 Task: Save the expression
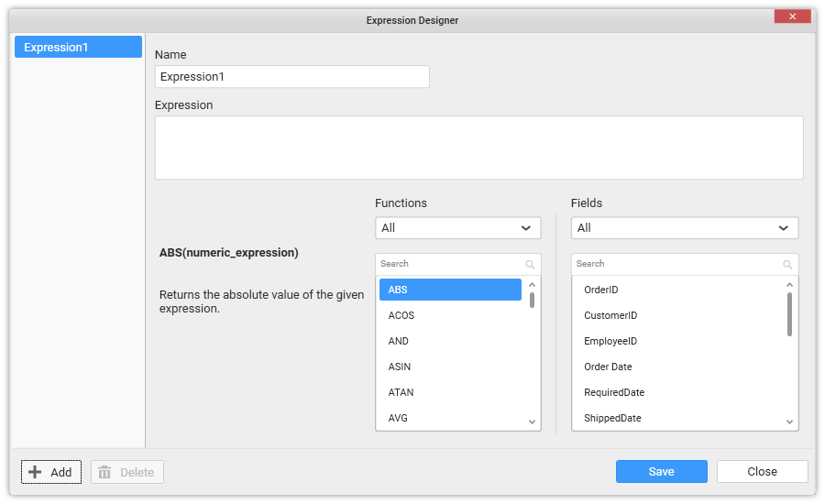click(661, 472)
